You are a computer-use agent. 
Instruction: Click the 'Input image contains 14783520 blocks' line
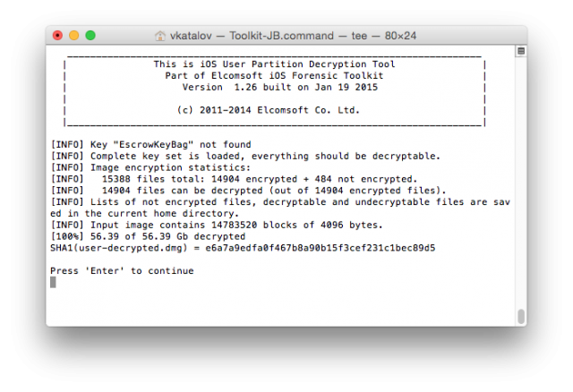(x=217, y=225)
